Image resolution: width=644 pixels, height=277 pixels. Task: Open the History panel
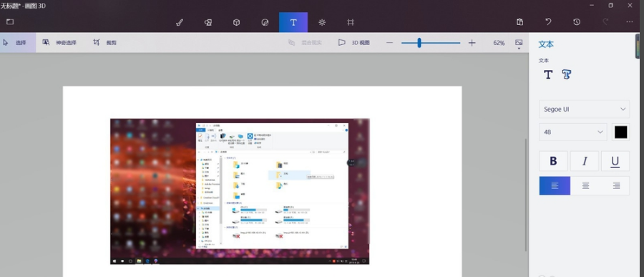coord(577,22)
